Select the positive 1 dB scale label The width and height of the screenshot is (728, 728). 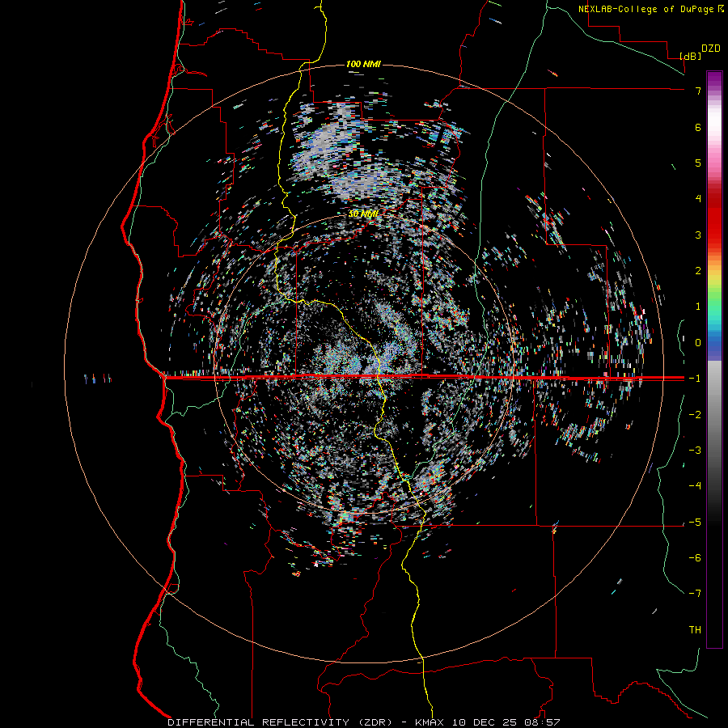click(698, 307)
